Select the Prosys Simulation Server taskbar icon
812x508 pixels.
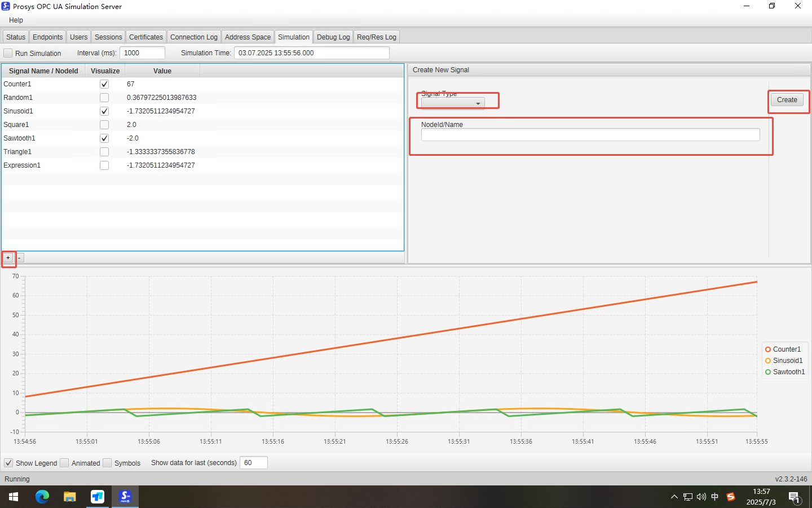tap(124, 497)
